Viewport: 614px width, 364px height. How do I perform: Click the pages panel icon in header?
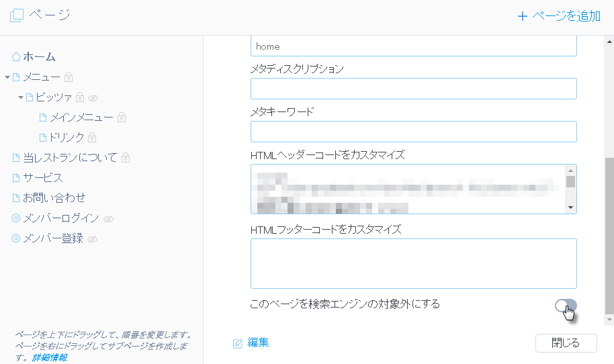[16, 15]
